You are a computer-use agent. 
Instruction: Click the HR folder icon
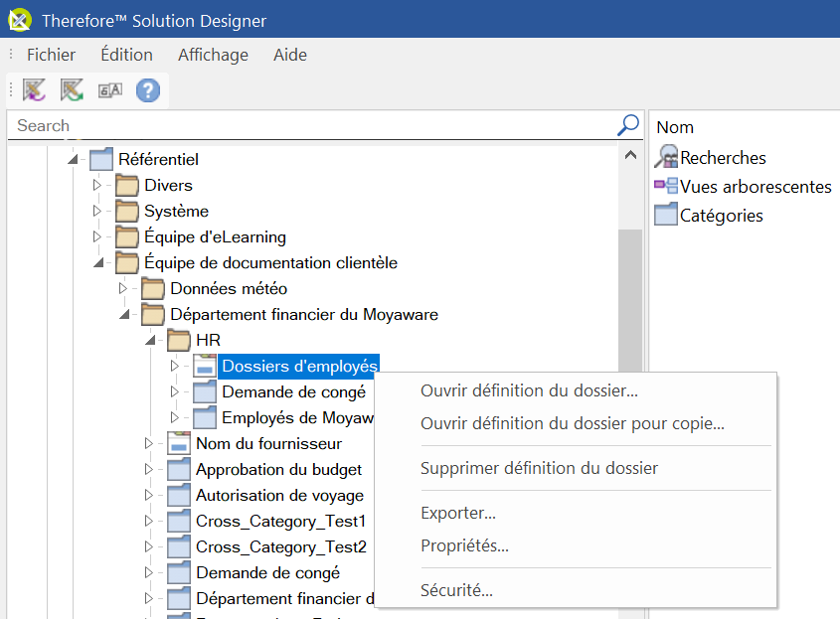pyautogui.click(x=179, y=340)
